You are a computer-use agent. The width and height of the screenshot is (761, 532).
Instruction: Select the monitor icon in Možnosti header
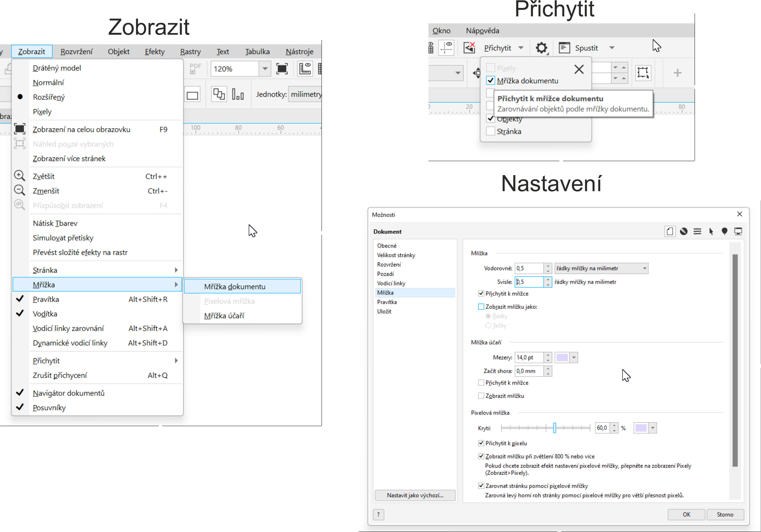point(738,231)
